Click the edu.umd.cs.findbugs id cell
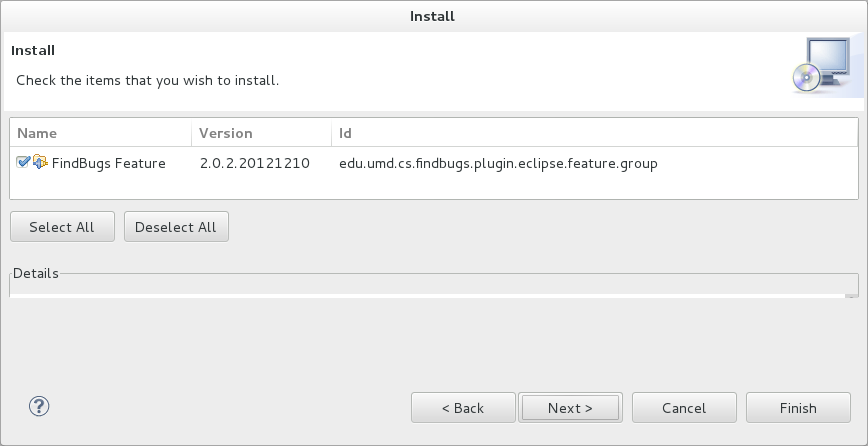Viewport: 868px width, 446px height. pyautogui.click(x=498, y=163)
